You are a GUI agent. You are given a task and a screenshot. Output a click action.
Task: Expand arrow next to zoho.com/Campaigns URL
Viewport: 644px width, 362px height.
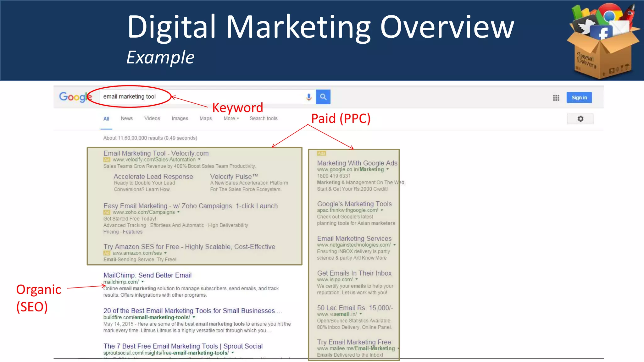point(178,212)
